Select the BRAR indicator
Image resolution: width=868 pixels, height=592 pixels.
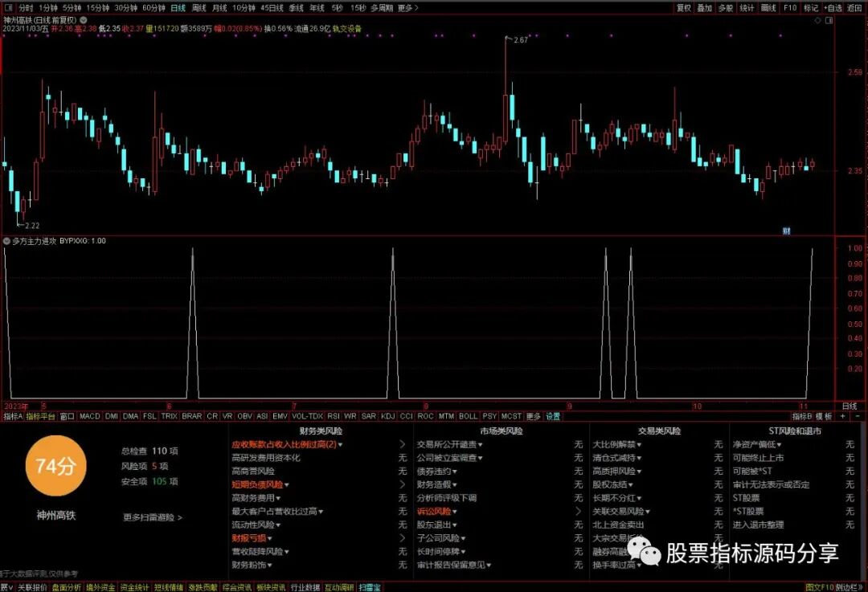pos(192,416)
